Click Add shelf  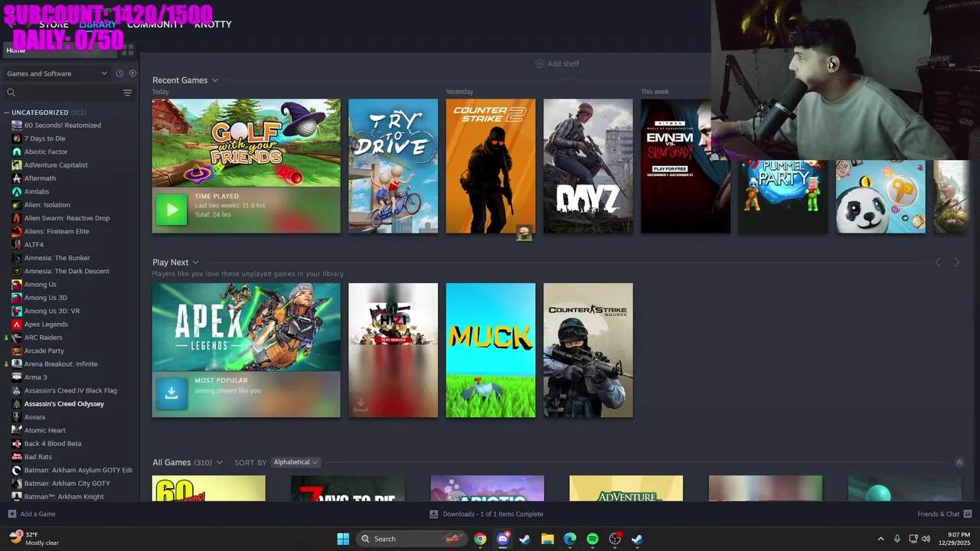557,64
